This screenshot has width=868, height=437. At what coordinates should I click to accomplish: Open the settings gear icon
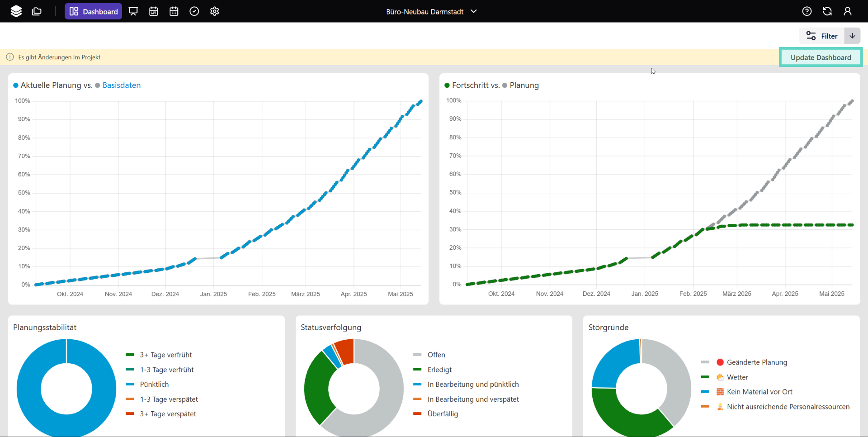click(x=215, y=11)
